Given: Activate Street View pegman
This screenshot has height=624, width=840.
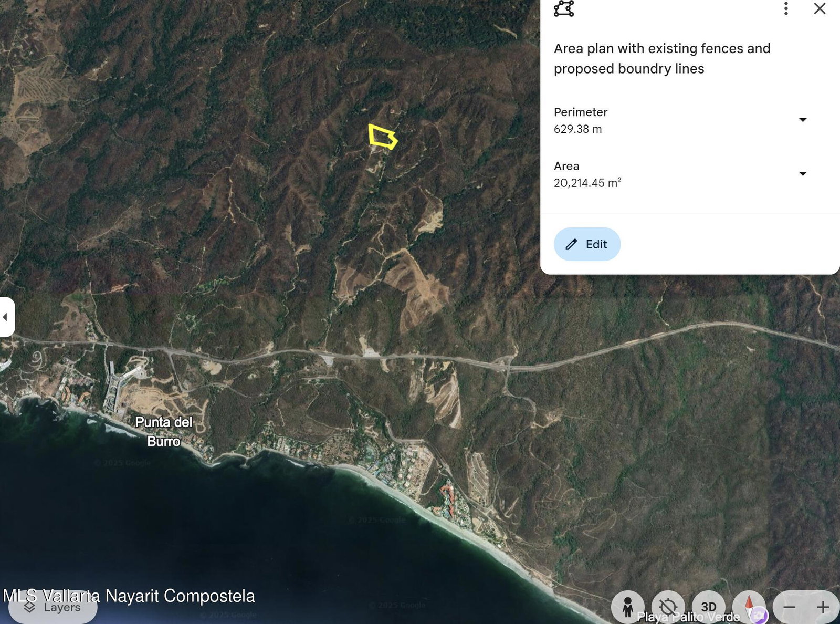Looking at the screenshot, I should tap(627, 607).
